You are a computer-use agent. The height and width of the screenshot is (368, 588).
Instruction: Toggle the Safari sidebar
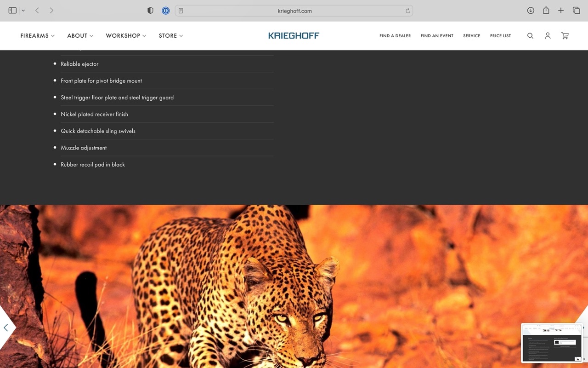(12, 11)
